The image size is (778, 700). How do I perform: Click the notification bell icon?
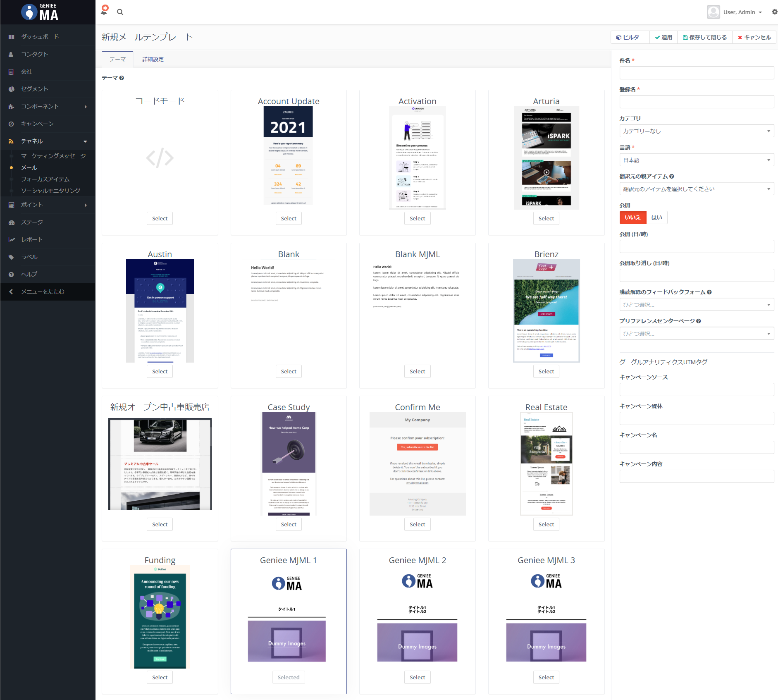(104, 11)
